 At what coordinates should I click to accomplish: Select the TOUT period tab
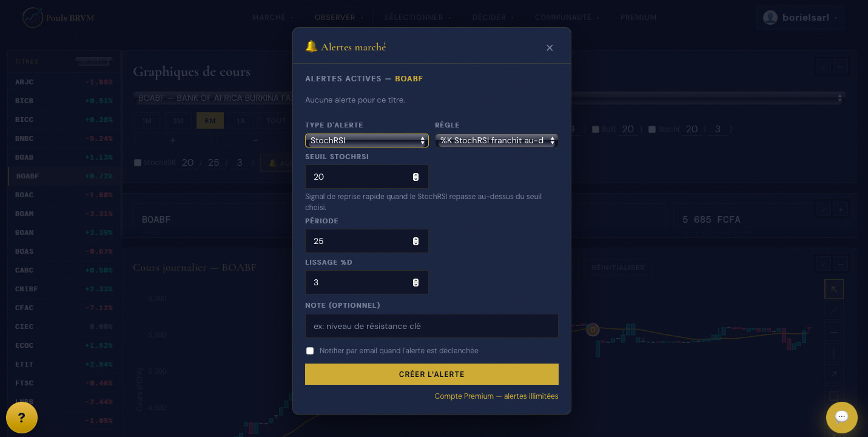(276, 121)
